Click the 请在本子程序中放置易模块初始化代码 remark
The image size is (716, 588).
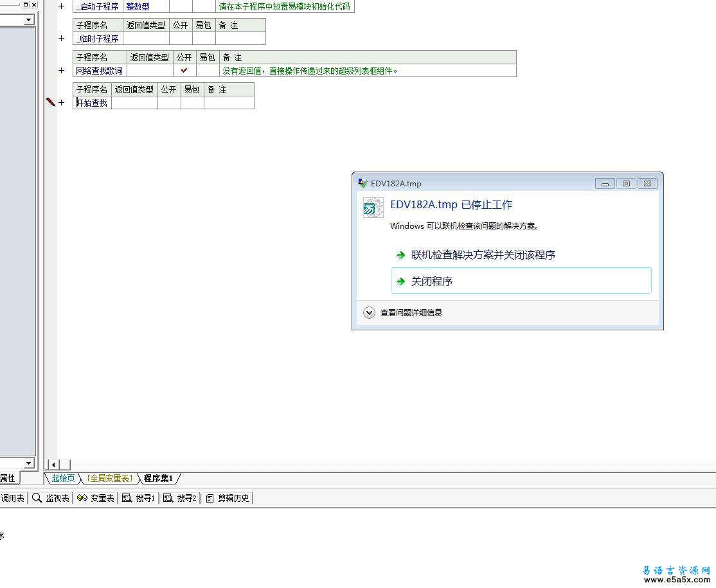tap(285, 6)
